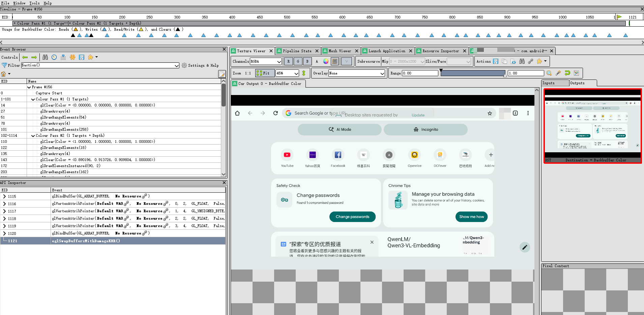This screenshot has height=315, width=644.
Task: Select the DST Backbuffer Color thumbnail
Action: [x=592, y=126]
